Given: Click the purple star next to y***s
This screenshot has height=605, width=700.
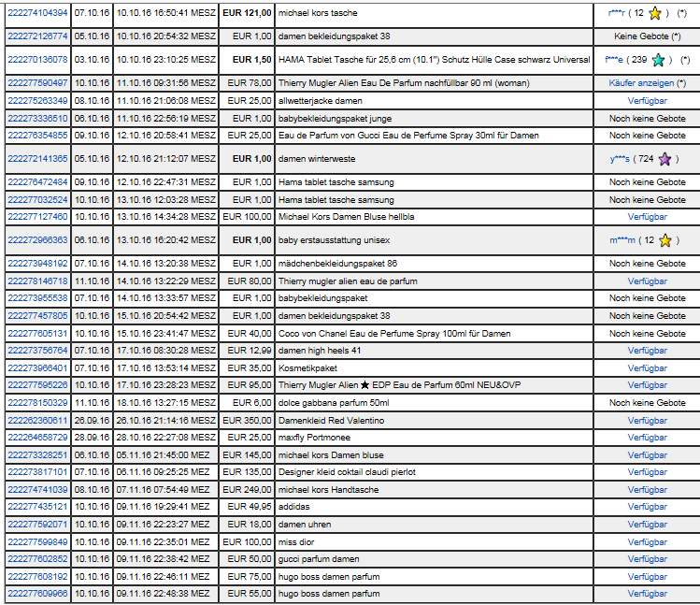Looking at the screenshot, I should [x=664, y=159].
